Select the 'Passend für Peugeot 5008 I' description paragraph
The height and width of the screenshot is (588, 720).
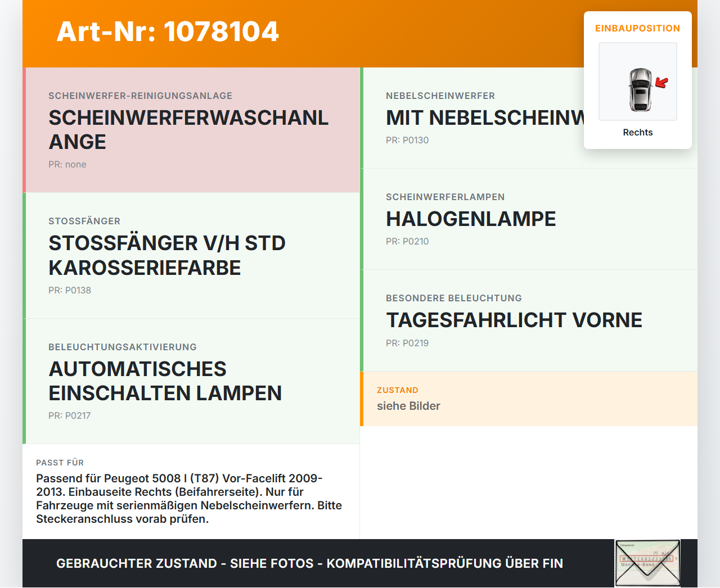[189, 499]
